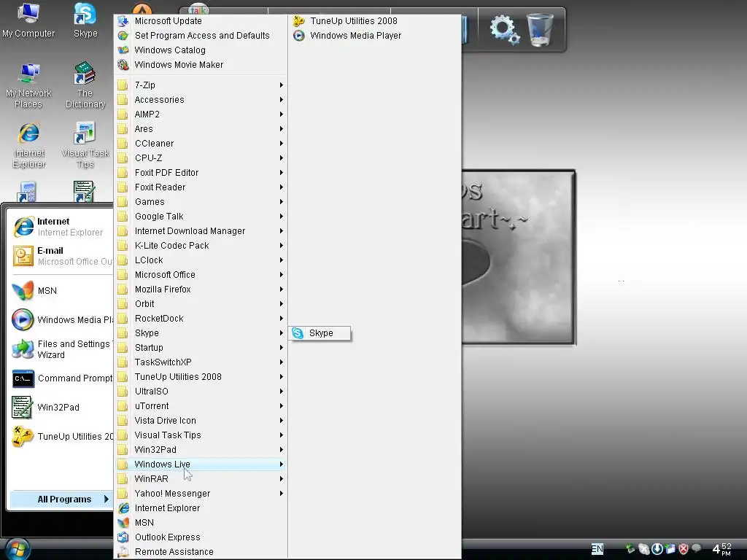Click Command Prompt icon in Start menu
The height and width of the screenshot is (560, 747).
click(x=23, y=378)
